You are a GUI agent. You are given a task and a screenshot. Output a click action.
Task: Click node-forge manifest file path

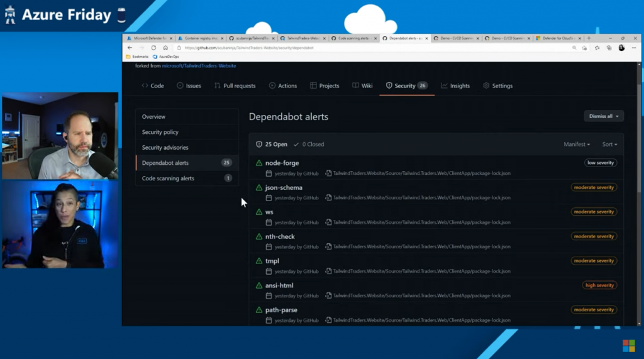click(422, 174)
